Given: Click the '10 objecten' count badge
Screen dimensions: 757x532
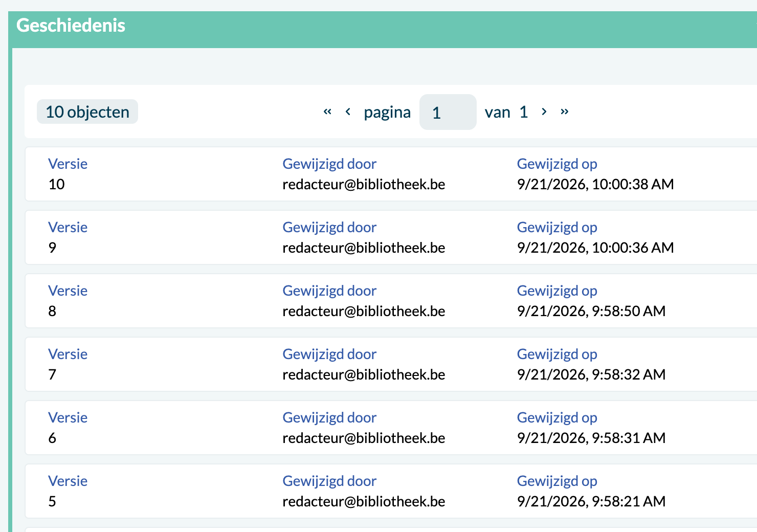Looking at the screenshot, I should [87, 112].
